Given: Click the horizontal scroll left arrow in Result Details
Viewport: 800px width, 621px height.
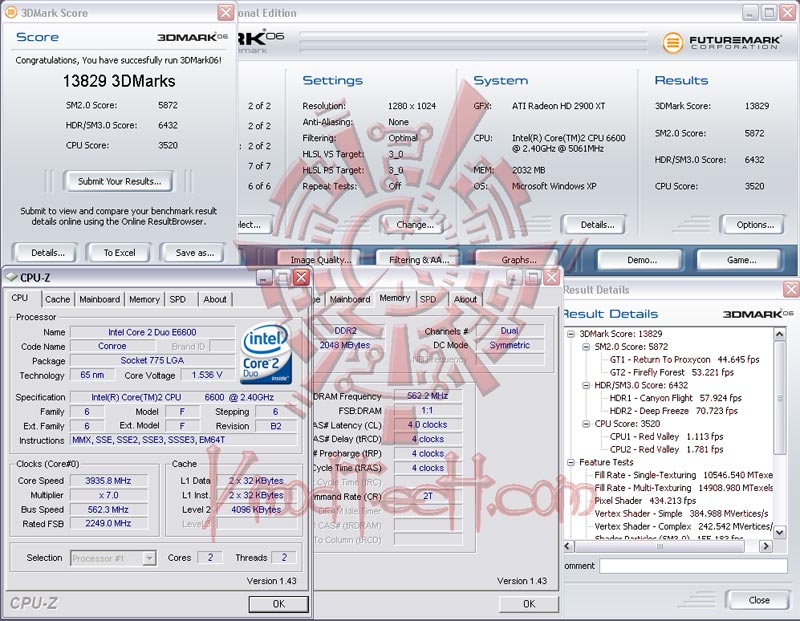Looking at the screenshot, I should click(569, 546).
